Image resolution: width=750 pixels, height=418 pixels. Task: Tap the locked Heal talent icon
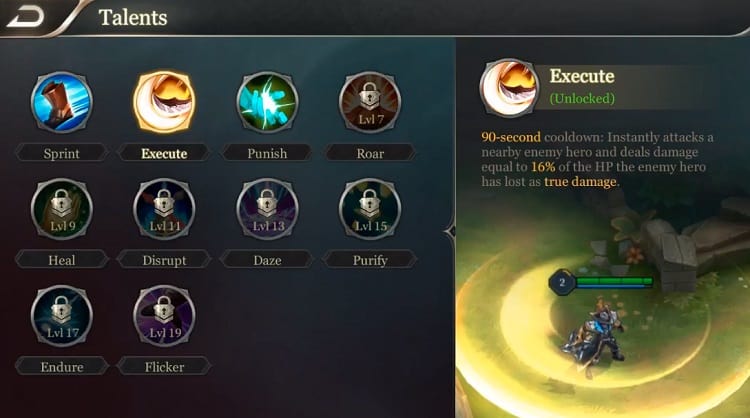(62, 209)
